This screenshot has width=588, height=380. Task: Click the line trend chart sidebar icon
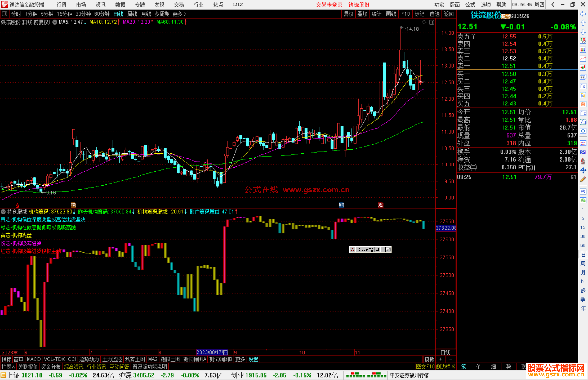point(583,59)
